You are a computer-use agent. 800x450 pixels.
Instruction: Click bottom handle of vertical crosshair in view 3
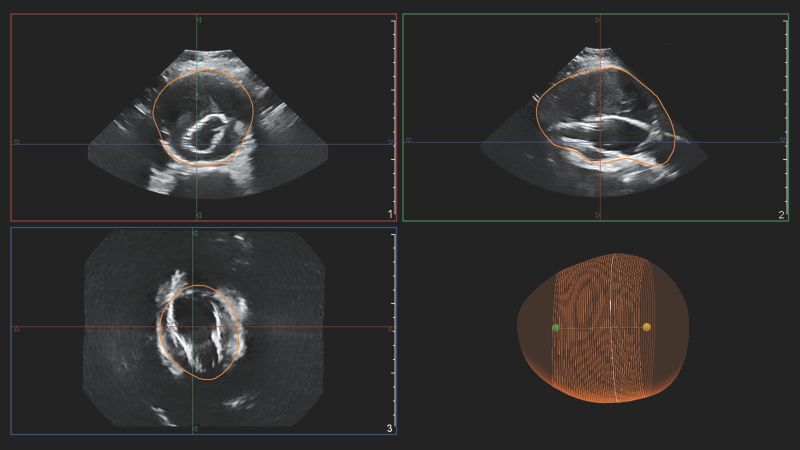[194, 429]
